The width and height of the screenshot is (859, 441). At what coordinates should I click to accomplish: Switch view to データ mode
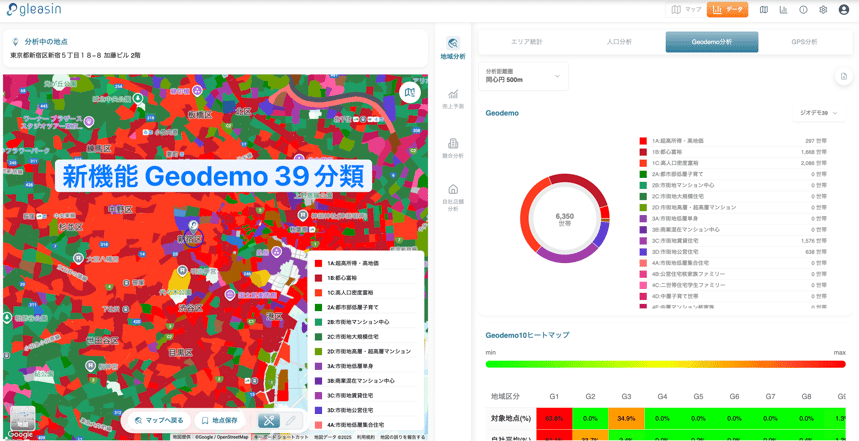(727, 10)
